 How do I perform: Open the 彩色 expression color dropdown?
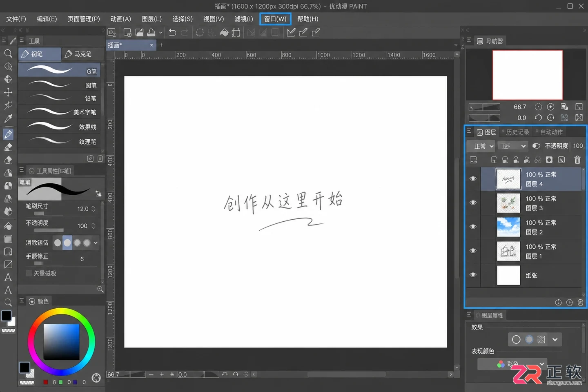point(512,364)
